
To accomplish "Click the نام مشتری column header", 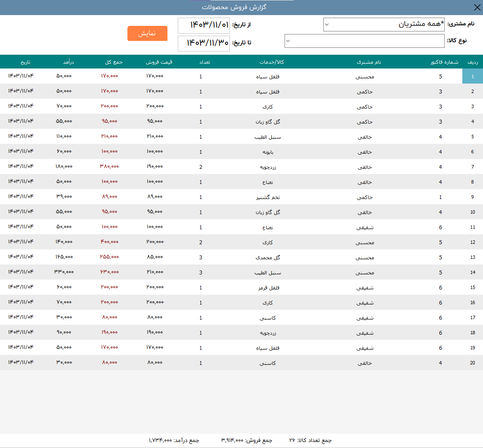I will tap(369, 62).
